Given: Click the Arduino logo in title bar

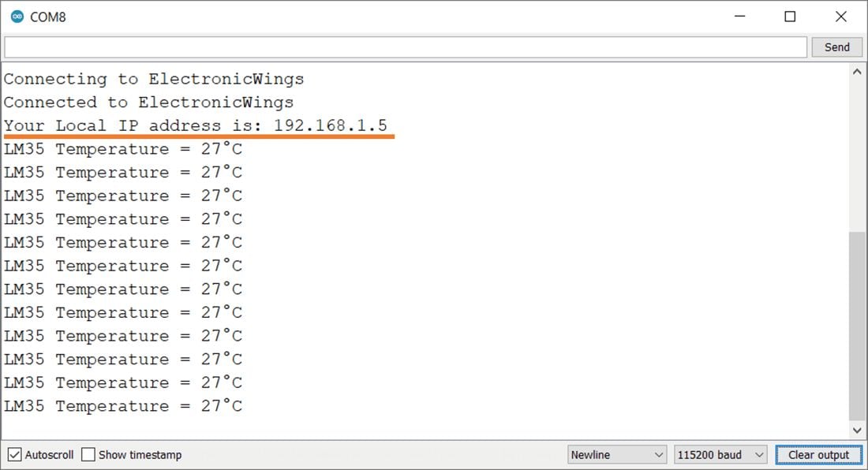Looking at the screenshot, I should [17, 17].
